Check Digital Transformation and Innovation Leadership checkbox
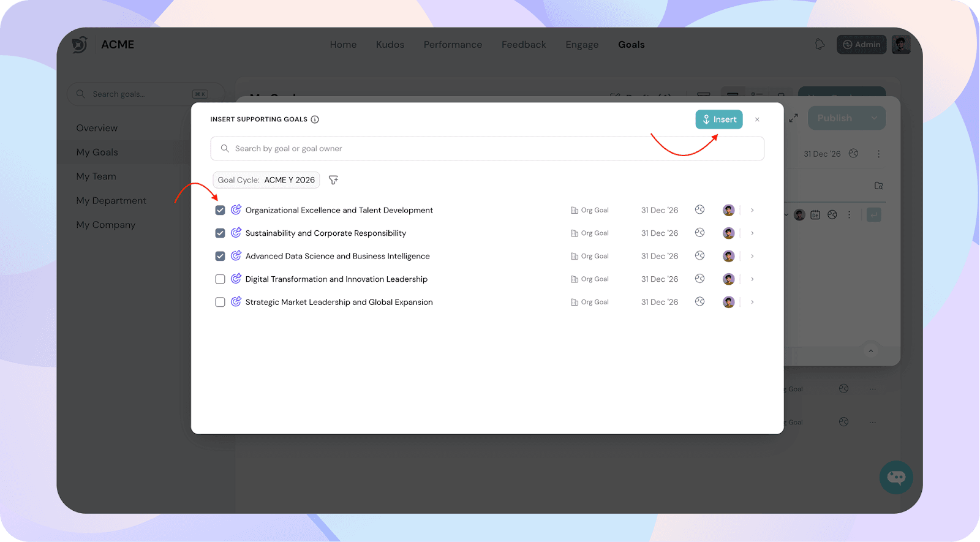The width and height of the screenshot is (980, 542). [220, 279]
